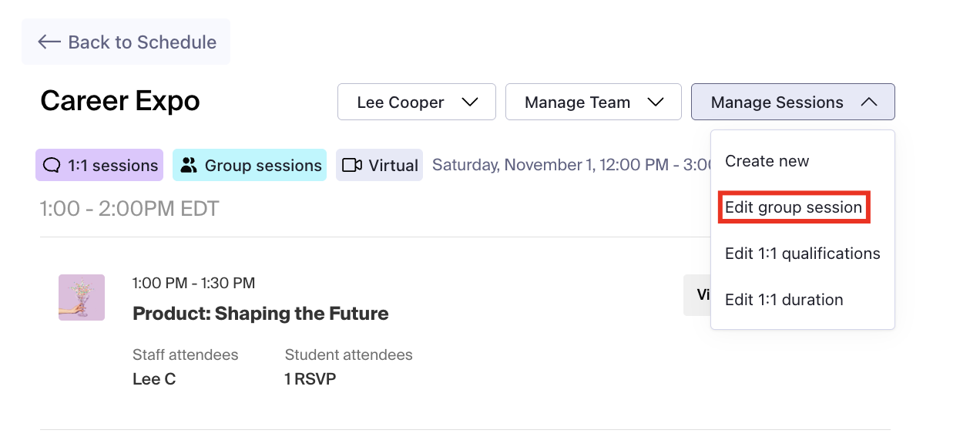Click the 1:1 sessions chat bubble icon
The image size is (980, 447).
52,165
